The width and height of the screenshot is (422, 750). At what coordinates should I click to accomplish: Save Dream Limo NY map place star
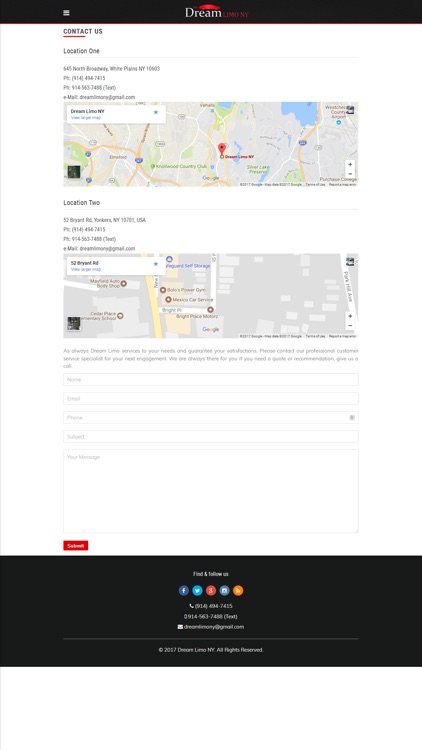(155, 112)
